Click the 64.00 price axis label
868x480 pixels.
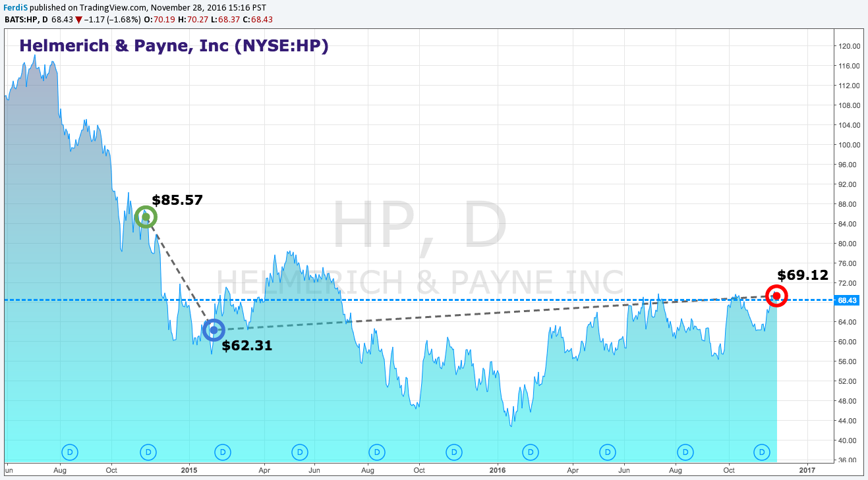point(849,322)
